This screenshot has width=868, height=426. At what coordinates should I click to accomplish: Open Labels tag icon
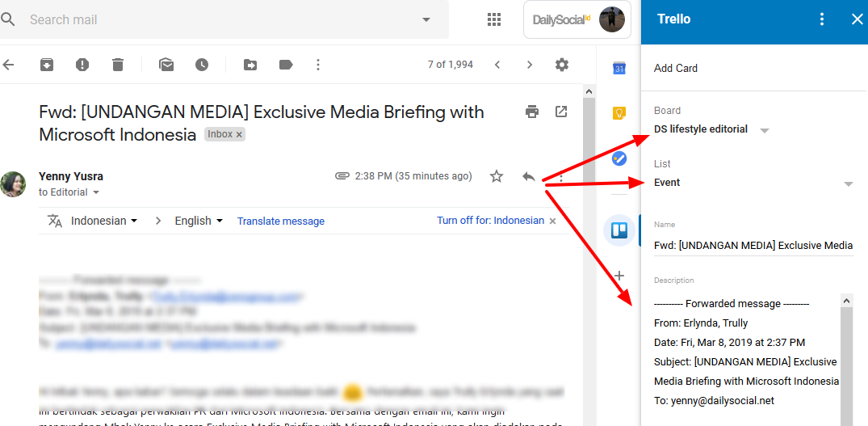(286, 65)
